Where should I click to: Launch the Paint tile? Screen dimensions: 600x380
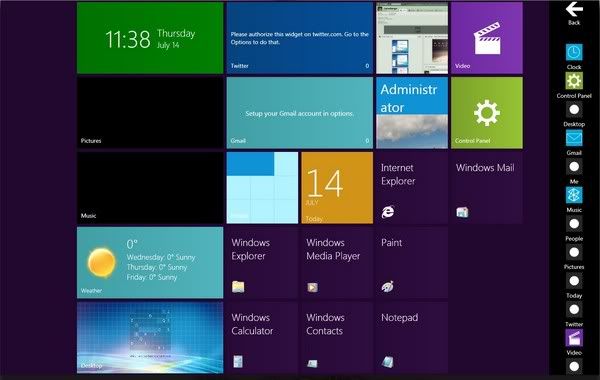pyautogui.click(x=412, y=263)
